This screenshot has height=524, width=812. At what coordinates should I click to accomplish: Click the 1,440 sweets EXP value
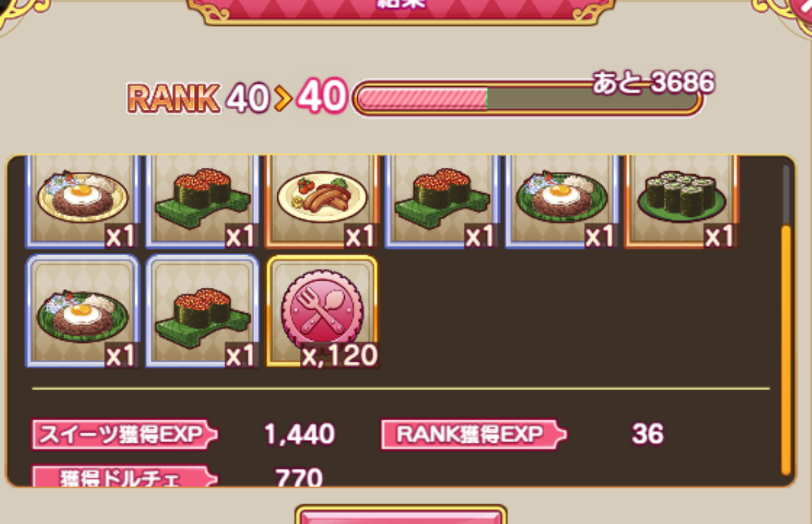click(x=299, y=434)
